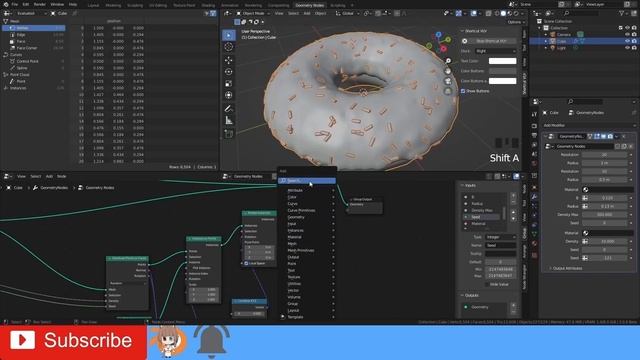
Task: Open the Add Modifier dropdown
Action: coord(589,125)
